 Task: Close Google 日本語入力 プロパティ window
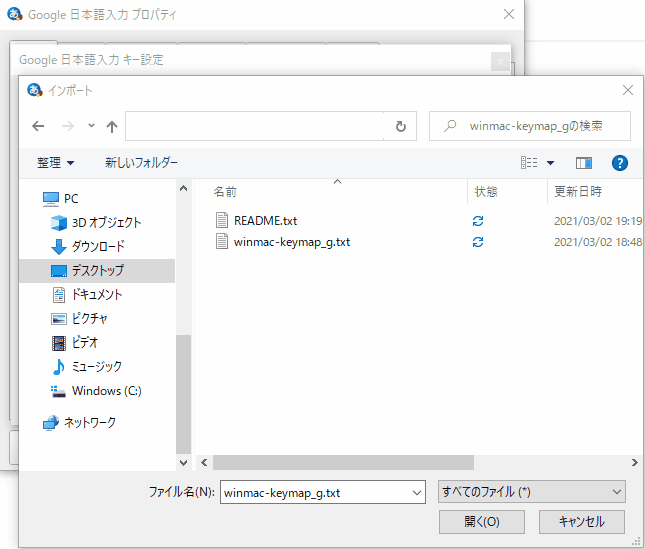click(509, 14)
